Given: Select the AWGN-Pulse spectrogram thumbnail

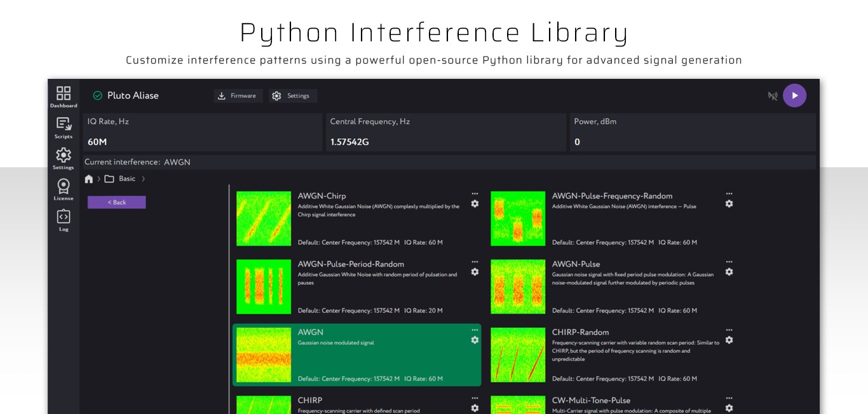Looking at the screenshot, I should [x=518, y=287].
